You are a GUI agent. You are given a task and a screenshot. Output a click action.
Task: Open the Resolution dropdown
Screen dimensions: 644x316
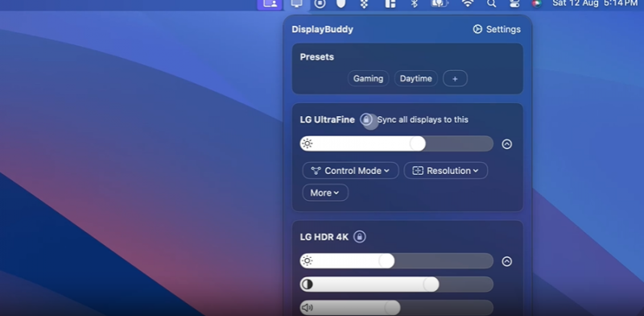446,170
